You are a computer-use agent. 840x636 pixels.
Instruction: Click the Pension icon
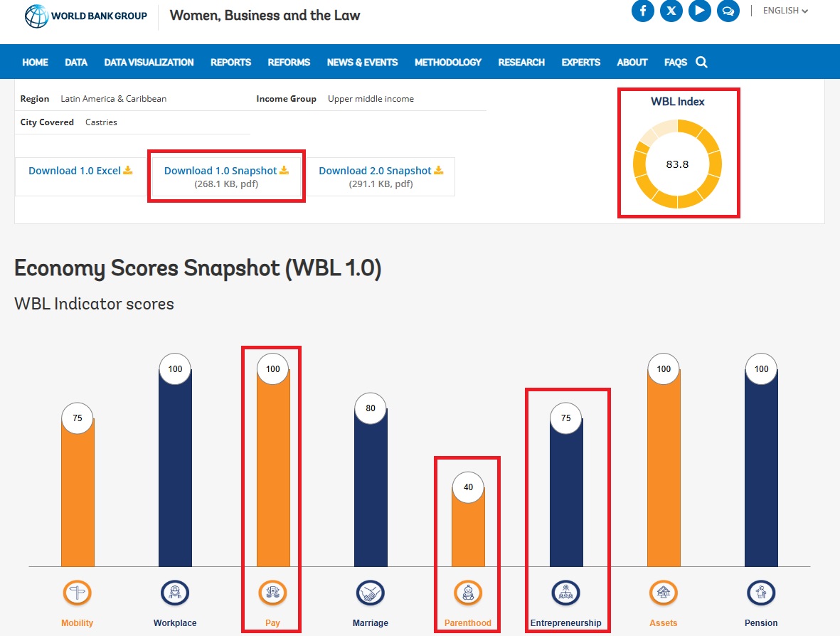[x=761, y=593]
